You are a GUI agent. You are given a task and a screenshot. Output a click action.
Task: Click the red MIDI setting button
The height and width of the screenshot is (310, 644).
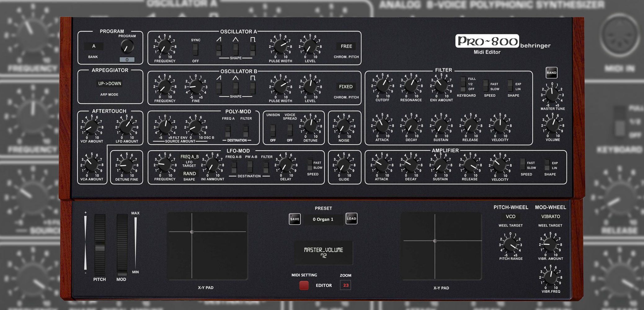click(304, 286)
